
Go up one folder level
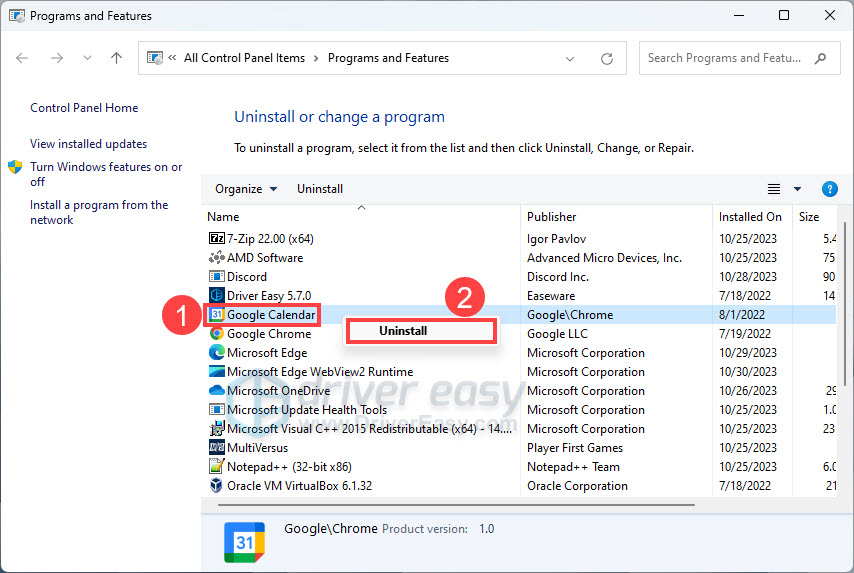pyautogui.click(x=116, y=59)
